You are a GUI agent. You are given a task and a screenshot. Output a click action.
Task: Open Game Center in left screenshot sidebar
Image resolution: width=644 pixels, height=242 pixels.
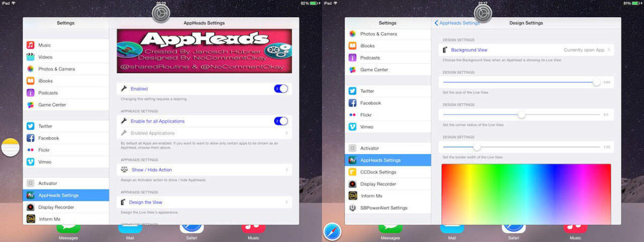(65, 104)
